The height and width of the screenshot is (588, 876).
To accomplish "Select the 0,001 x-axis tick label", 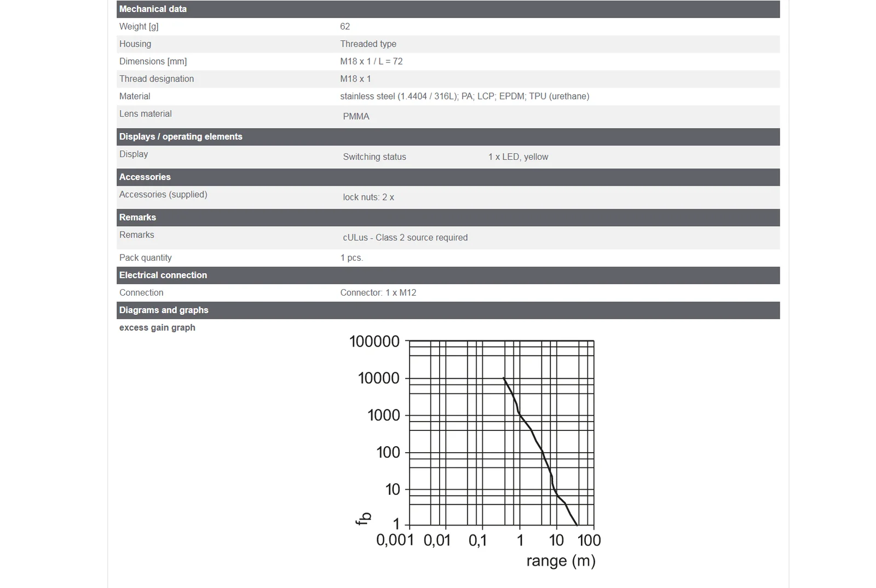I will 395,540.
